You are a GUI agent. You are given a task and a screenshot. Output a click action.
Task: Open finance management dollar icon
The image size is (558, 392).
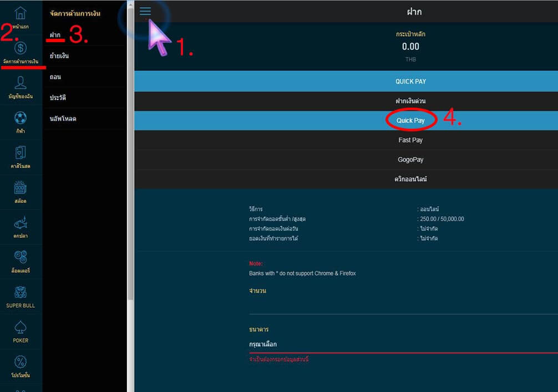(21, 48)
